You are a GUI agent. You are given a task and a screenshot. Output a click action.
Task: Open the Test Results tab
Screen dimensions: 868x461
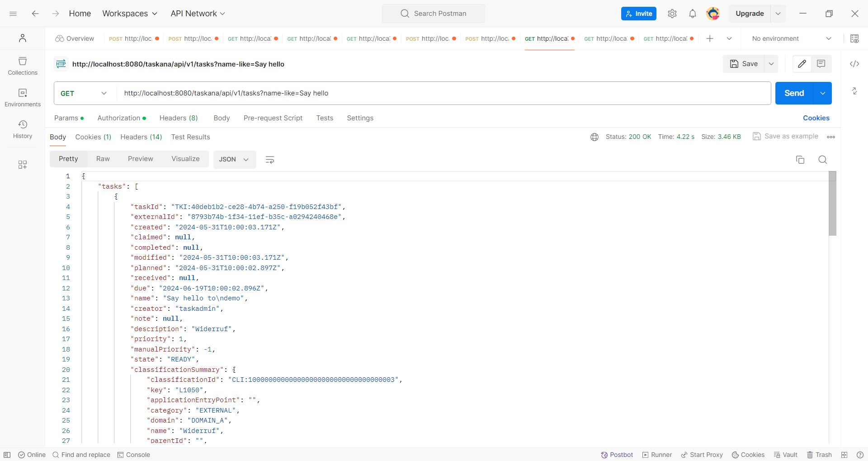[190, 137]
